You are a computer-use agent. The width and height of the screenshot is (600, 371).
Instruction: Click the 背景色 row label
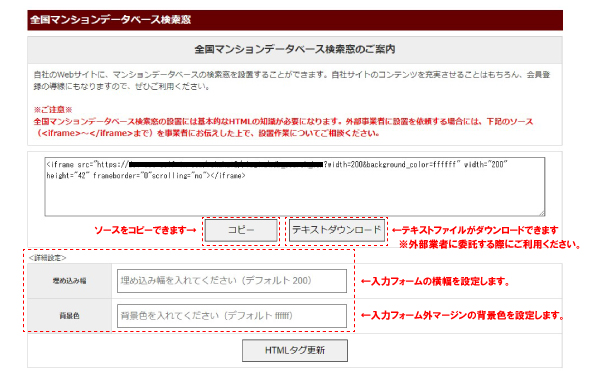coord(69,316)
